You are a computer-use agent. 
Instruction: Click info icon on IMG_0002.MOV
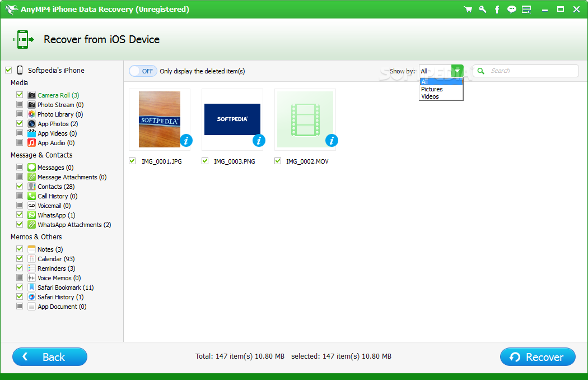pyautogui.click(x=332, y=141)
